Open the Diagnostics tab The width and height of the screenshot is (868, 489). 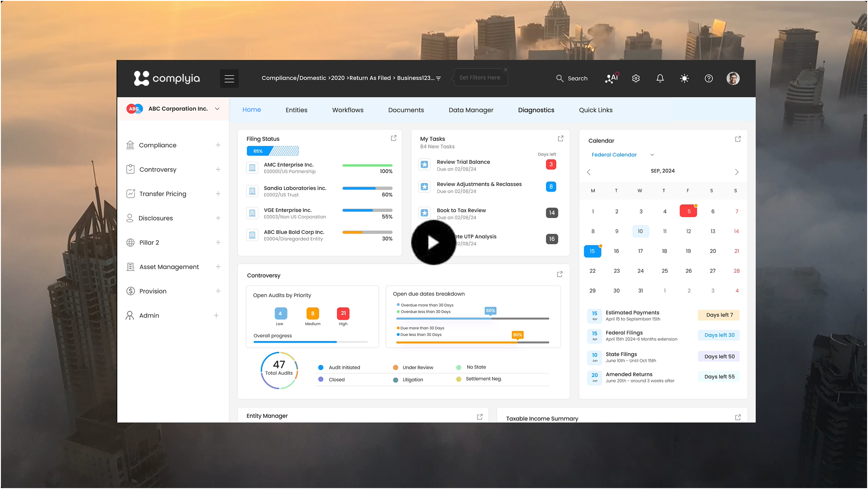point(536,110)
